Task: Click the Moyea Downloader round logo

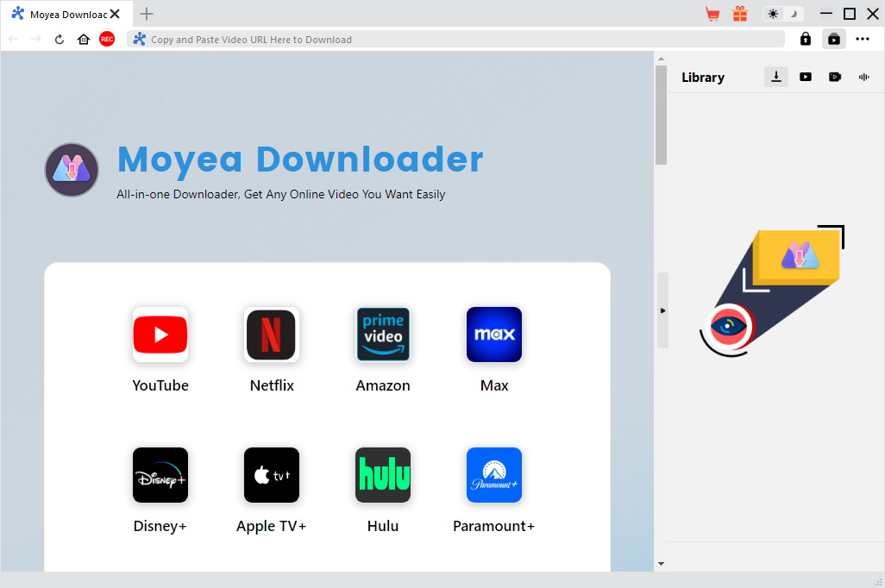Action: coord(72,169)
